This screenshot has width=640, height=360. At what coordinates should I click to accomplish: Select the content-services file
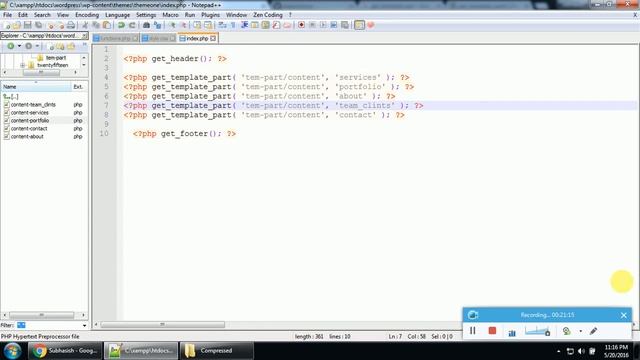[x=29, y=113]
